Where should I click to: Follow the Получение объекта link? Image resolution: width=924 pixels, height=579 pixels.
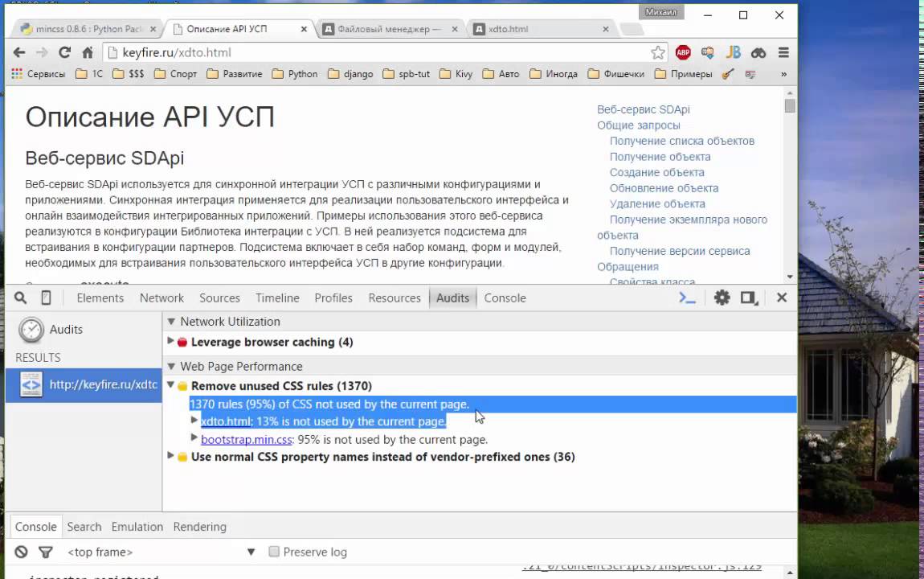click(x=660, y=157)
